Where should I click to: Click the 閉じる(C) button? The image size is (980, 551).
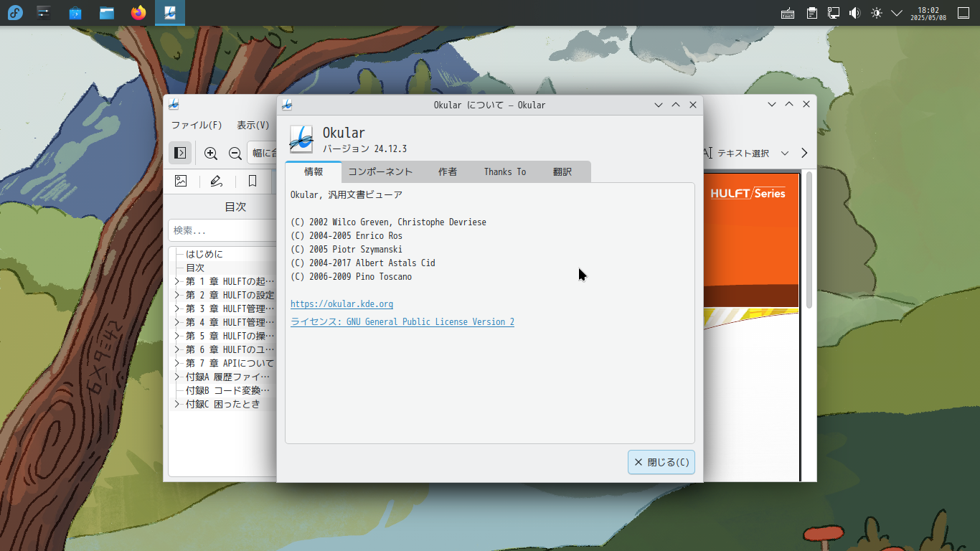(x=661, y=463)
